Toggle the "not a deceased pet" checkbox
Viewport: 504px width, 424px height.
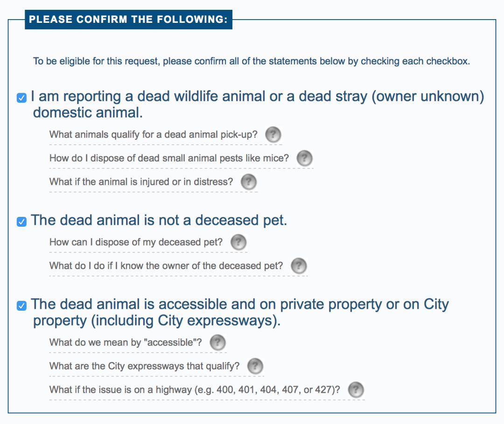pos(21,222)
